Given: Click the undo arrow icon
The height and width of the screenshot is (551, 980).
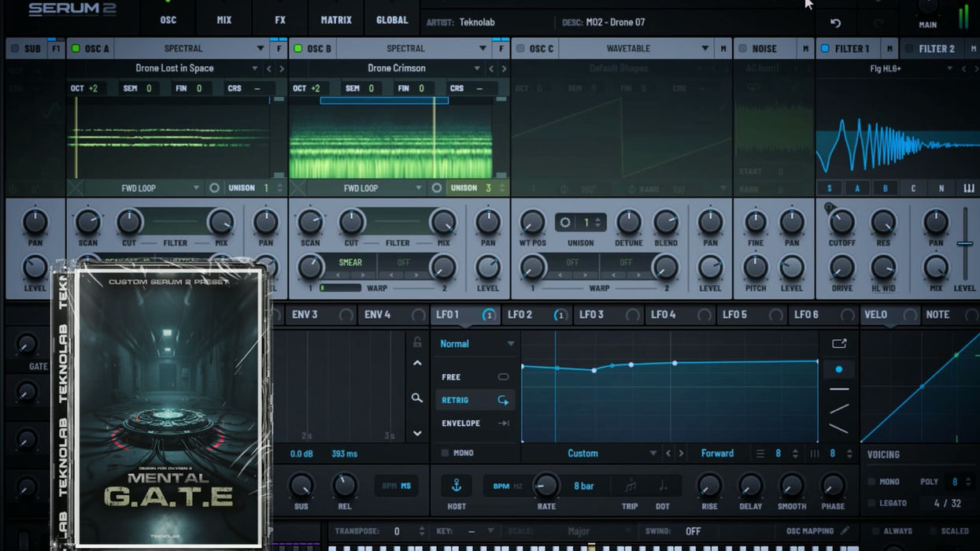Looking at the screenshot, I should coord(835,24).
